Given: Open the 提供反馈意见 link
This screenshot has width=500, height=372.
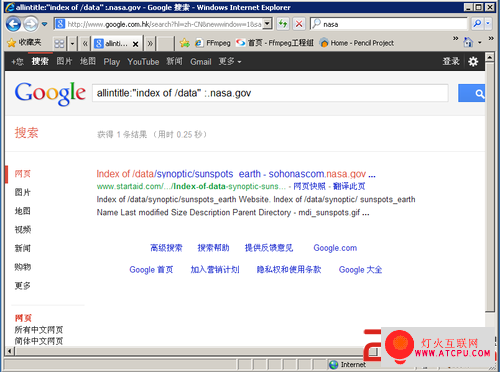Looking at the screenshot, I should tap(269, 248).
